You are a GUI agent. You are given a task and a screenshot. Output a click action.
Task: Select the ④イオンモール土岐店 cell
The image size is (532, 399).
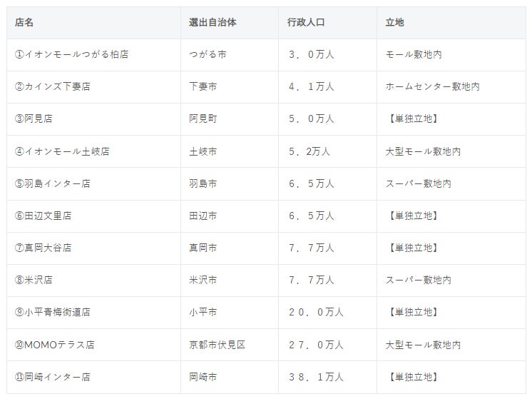93,151
